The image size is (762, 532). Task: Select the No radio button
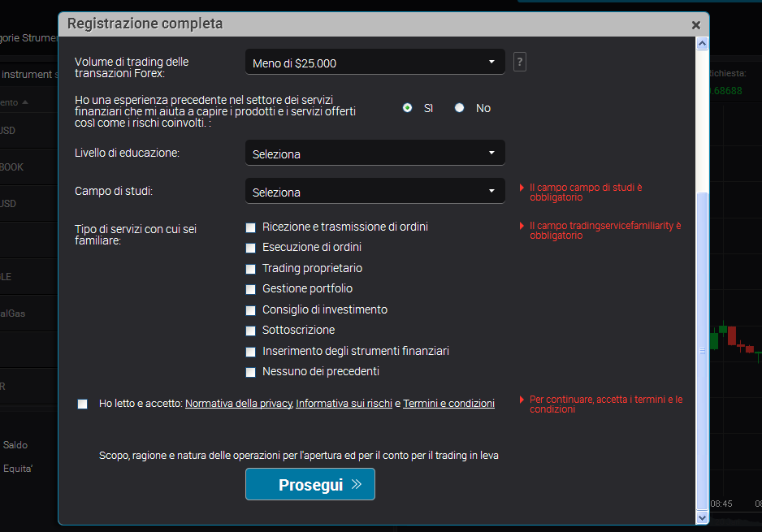(459, 108)
